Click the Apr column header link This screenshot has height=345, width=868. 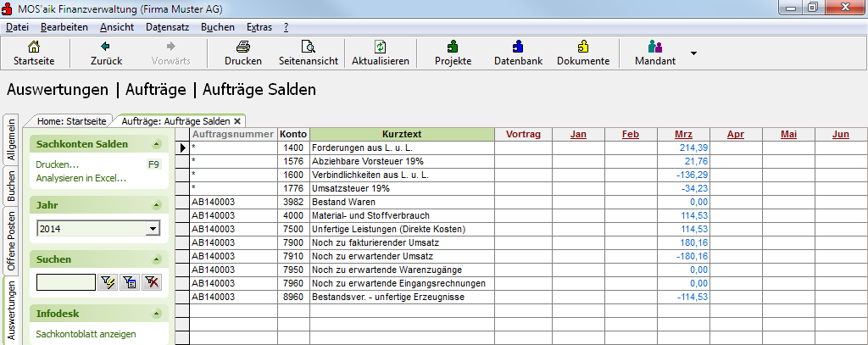[x=736, y=134]
